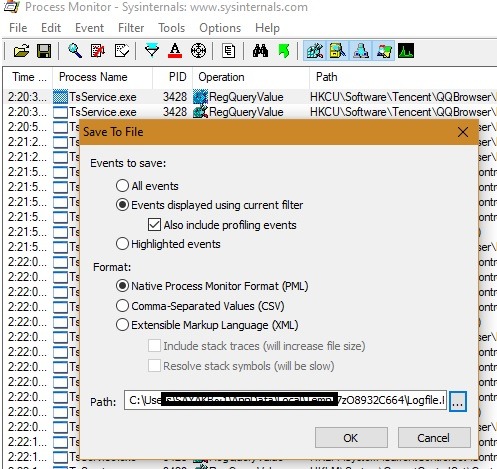This screenshot has width=497, height=469.
Task: Toggle Show Profiling Events graph icon
Action: coord(406,51)
